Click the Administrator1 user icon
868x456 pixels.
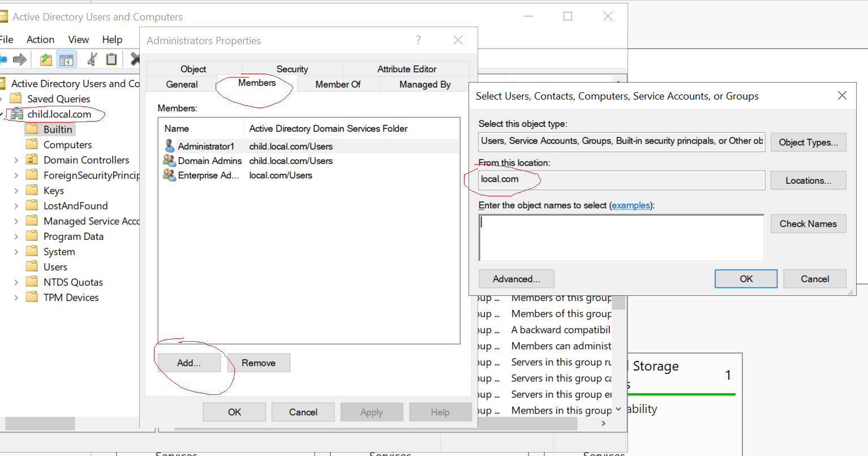pos(169,146)
